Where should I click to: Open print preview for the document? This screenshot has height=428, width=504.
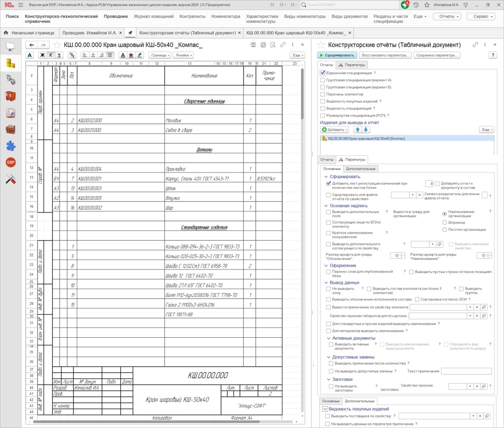(x=273, y=45)
